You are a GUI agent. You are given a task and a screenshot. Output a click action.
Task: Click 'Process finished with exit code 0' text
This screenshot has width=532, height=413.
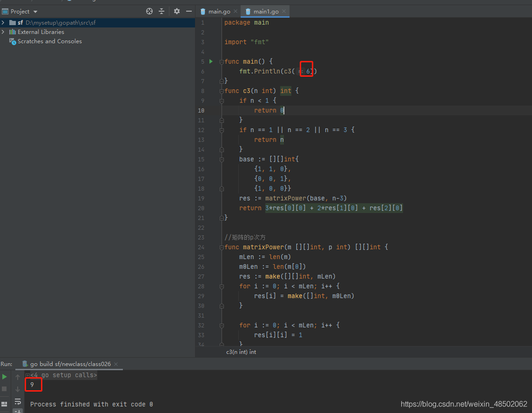pyautogui.click(x=92, y=404)
